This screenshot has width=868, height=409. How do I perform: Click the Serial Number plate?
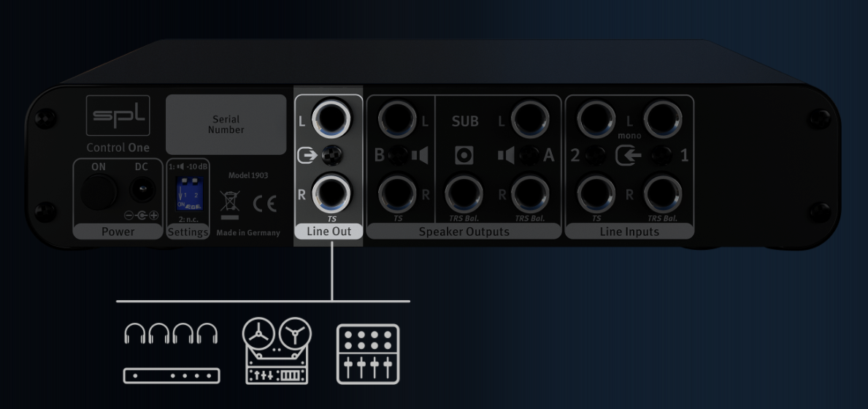point(226,125)
